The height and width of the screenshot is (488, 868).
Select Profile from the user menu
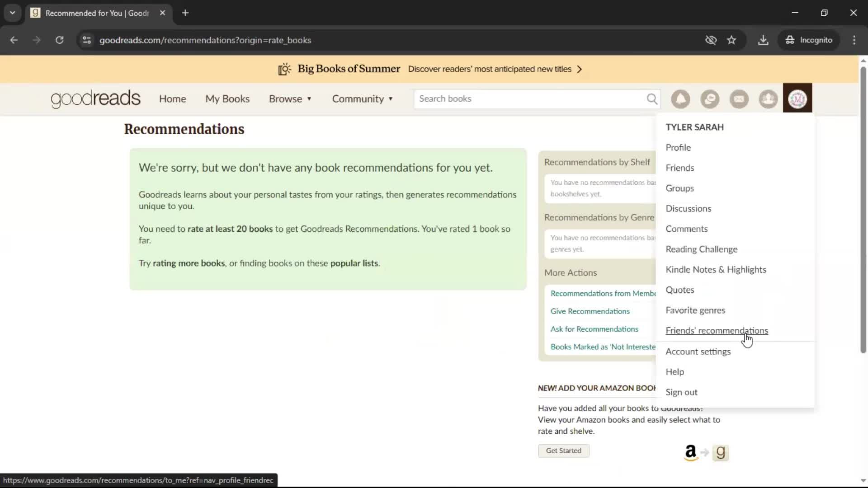pyautogui.click(x=678, y=148)
